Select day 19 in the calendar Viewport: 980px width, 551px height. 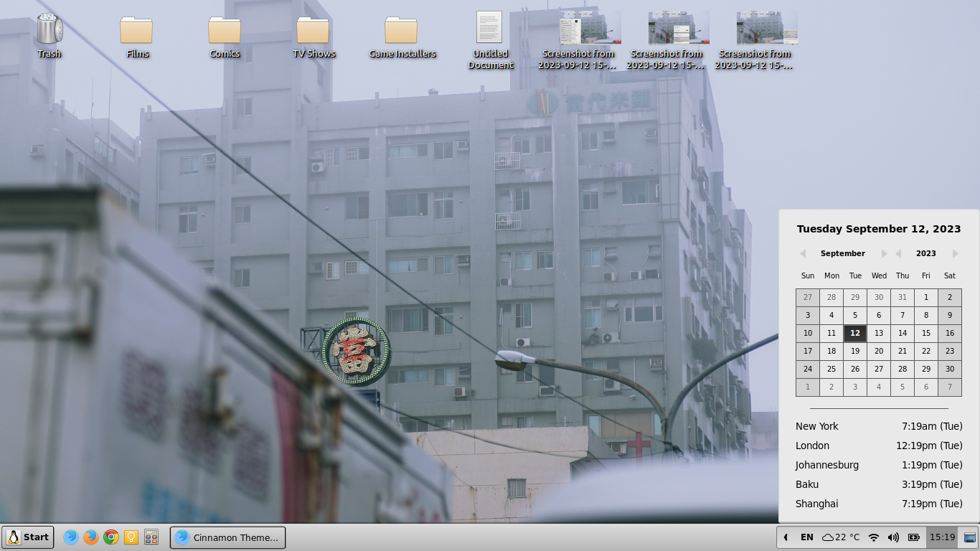pyautogui.click(x=855, y=351)
